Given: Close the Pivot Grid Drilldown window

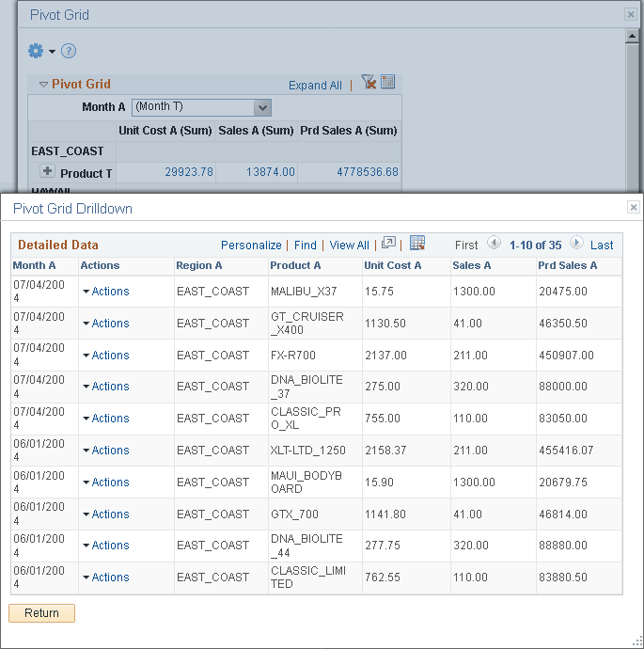Looking at the screenshot, I should pos(634,207).
